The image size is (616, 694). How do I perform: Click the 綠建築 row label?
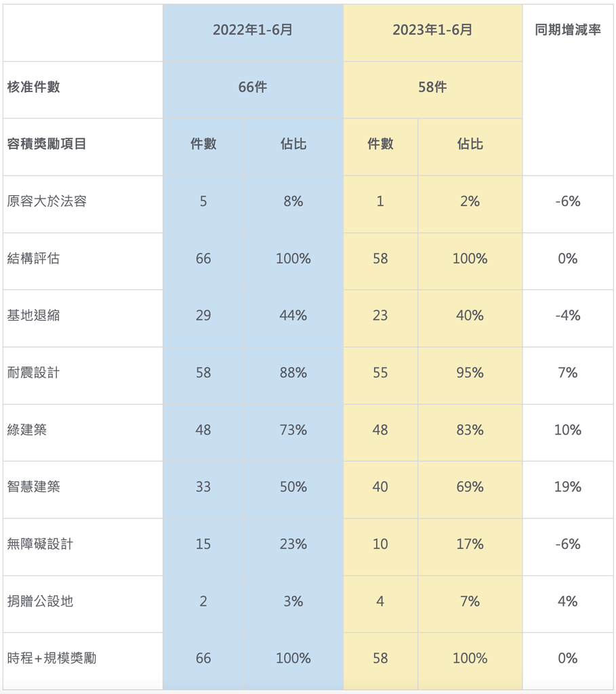pos(27,430)
